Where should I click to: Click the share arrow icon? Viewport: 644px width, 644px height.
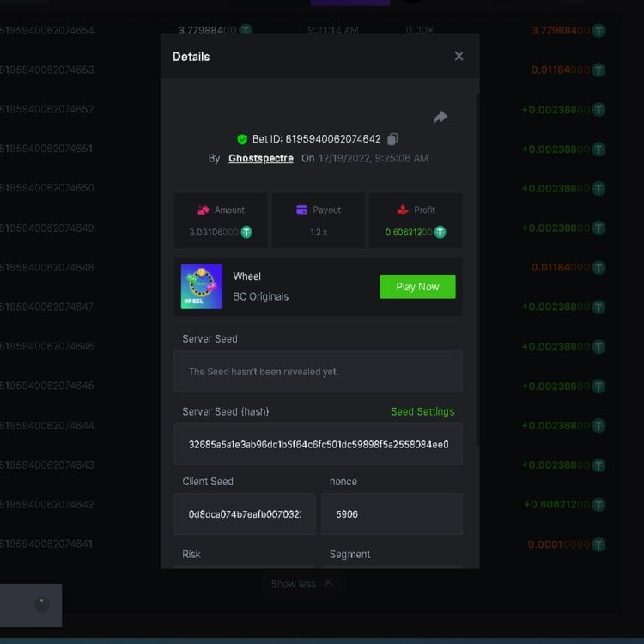point(440,118)
